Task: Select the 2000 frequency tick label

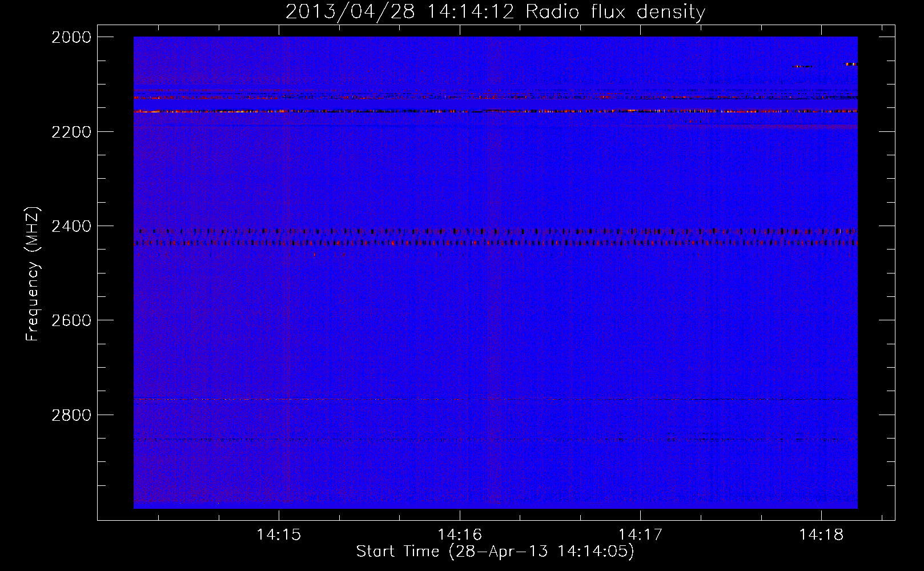Action: 71,37
